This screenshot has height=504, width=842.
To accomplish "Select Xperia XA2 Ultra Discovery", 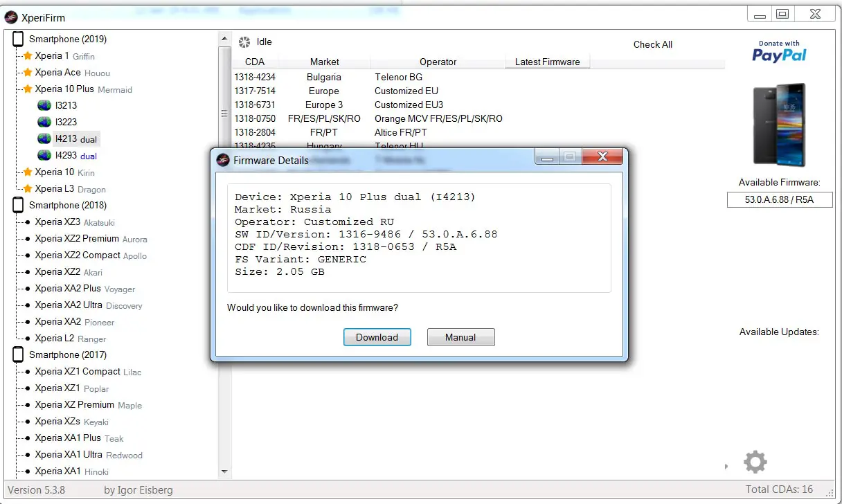I will (89, 305).
